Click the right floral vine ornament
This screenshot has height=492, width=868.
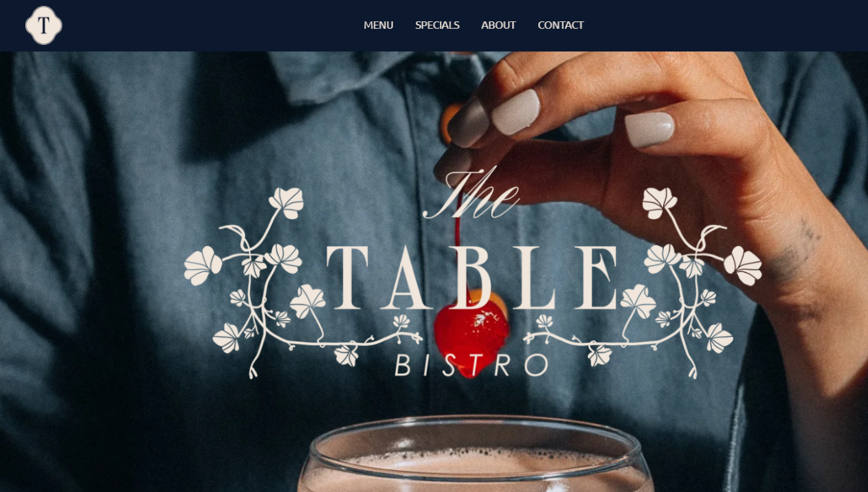tap(643, 282)
